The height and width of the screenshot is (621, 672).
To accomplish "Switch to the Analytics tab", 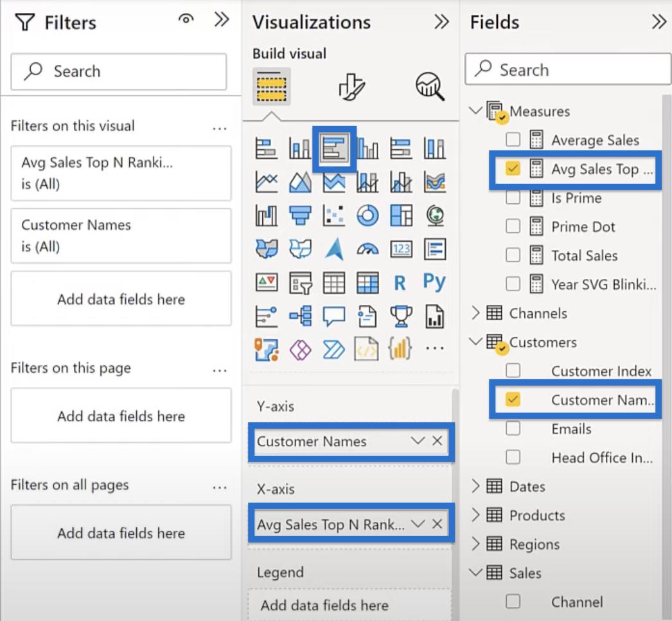I will pyautogui.click(x=430, y=86).
